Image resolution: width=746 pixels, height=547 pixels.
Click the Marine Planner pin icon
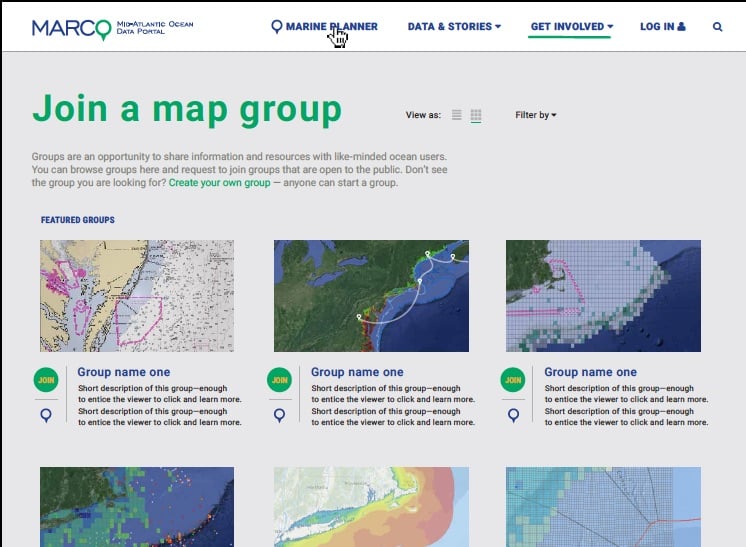pos(276,27)
